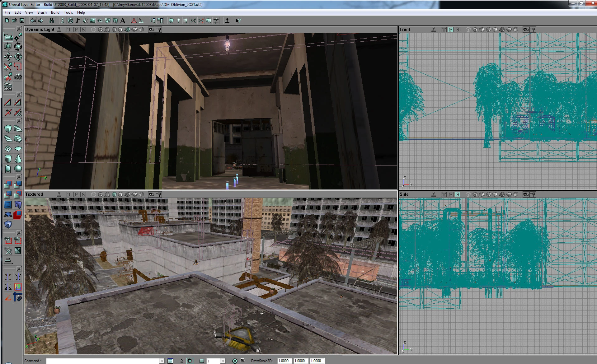The width and height of the screenshot is (597, 364).
Task: Toggle realtime preview in Side viewport
Action: click(433, 194)
